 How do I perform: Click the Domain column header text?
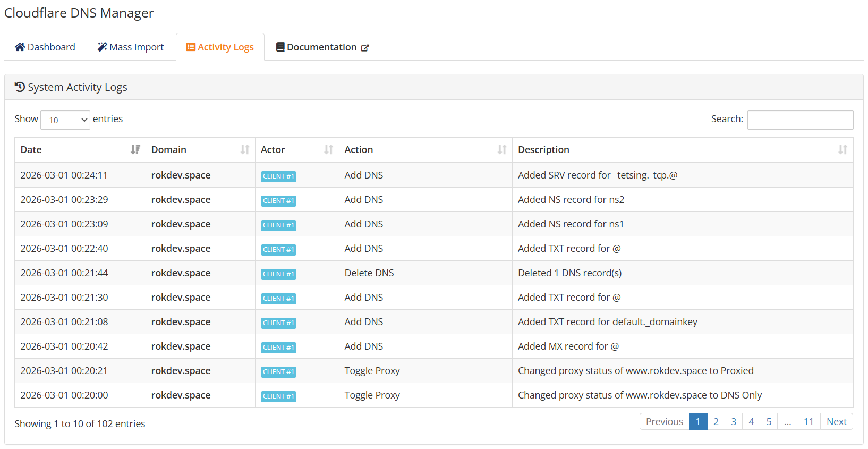click(x=169, y=149)
